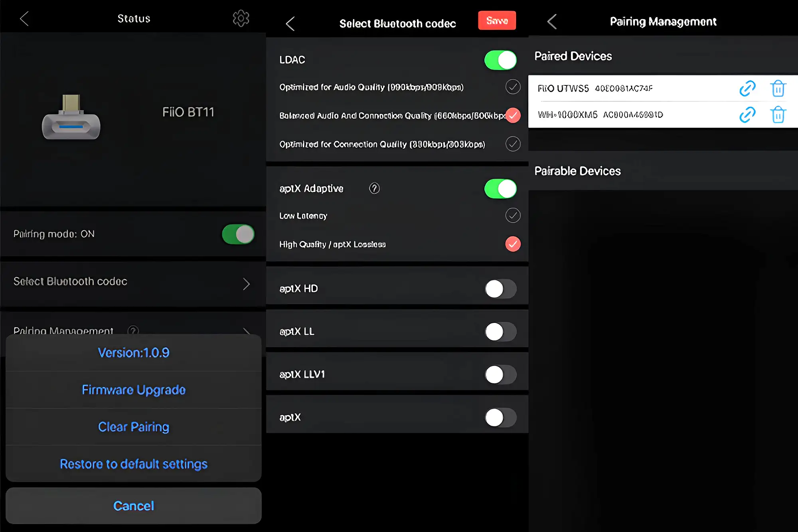Go back from Pairing Management screen
Image resolution: width=798 pixels, height=532 pixels.
coord(552,22)
